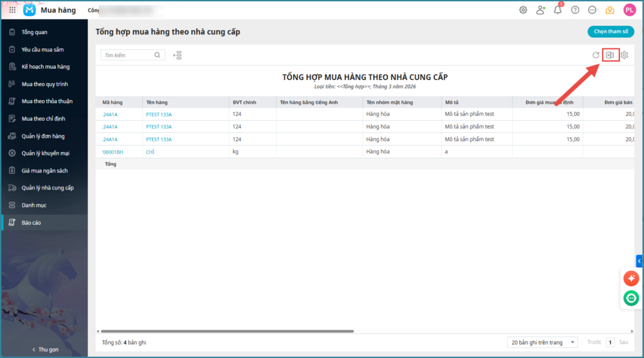This screenshot has width=644, height=358.
Task: Click the orange AI assistant button
Action: tap(631, 278)
